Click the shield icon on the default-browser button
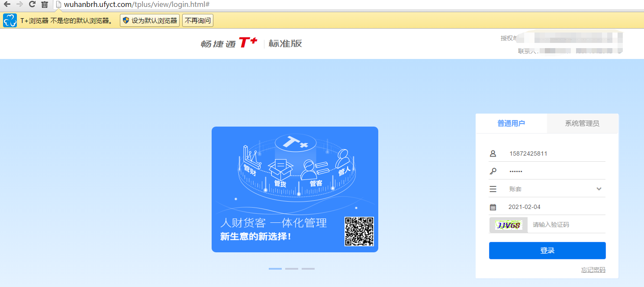Screen dimensions: 644x287 126,20
